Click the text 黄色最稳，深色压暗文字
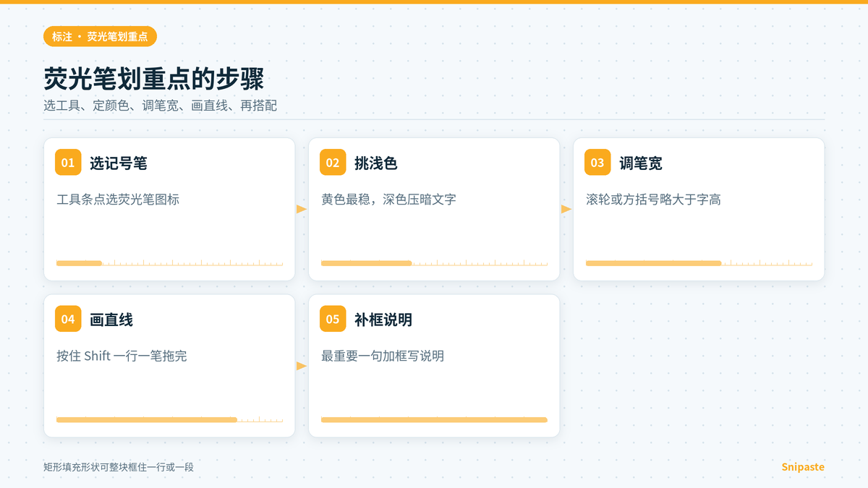The image size is (868, 488). tap(388, 200)
